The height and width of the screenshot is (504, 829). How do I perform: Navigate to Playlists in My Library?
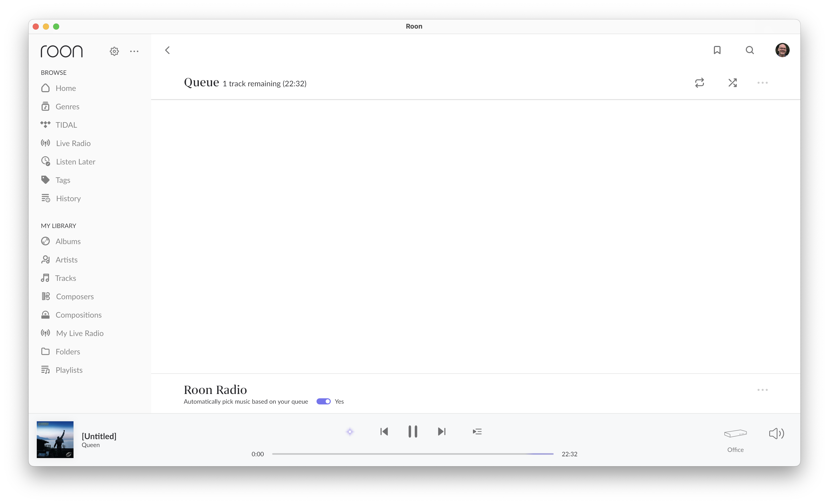click(x=69, y=370)
